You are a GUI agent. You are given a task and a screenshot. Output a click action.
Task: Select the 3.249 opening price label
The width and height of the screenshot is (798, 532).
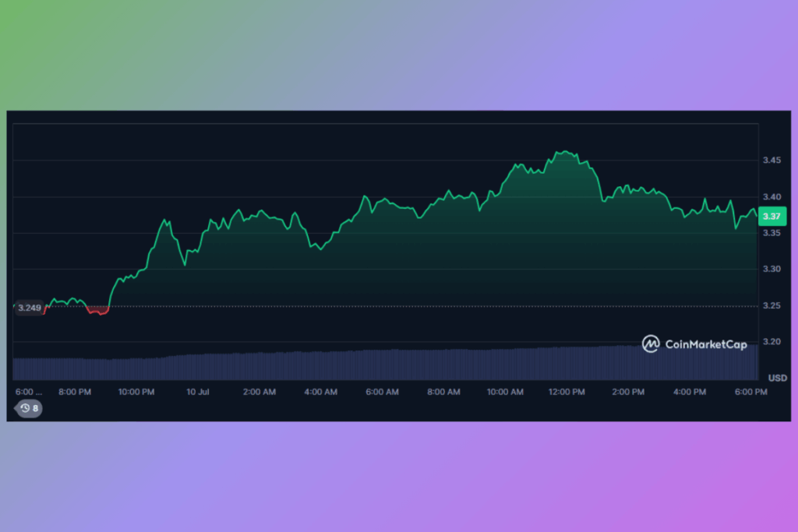pos(30,308)
